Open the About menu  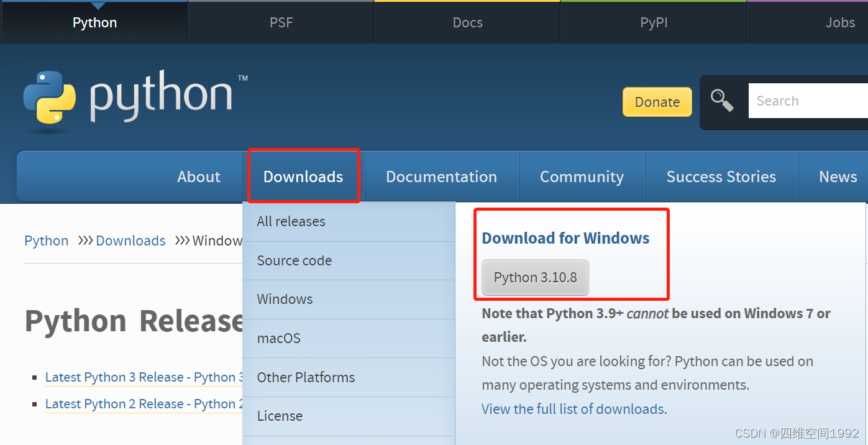pyautogui.click(x=199, y=177)
